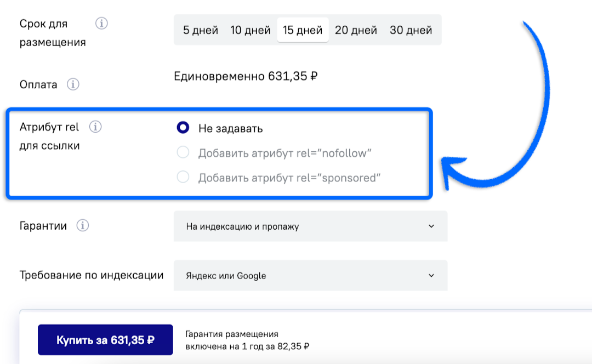Pick the 30 дней placement period
The image size is (592, 364).
[411, 30]
